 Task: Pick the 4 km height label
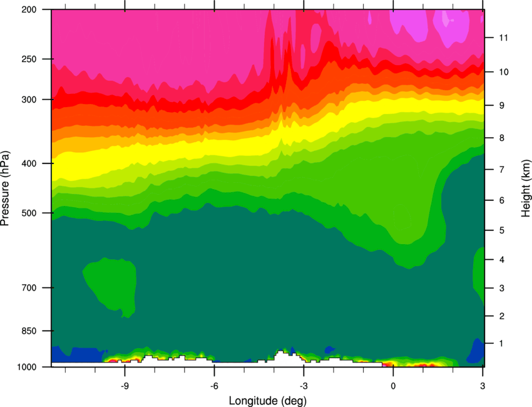click(x=501, y=260)
